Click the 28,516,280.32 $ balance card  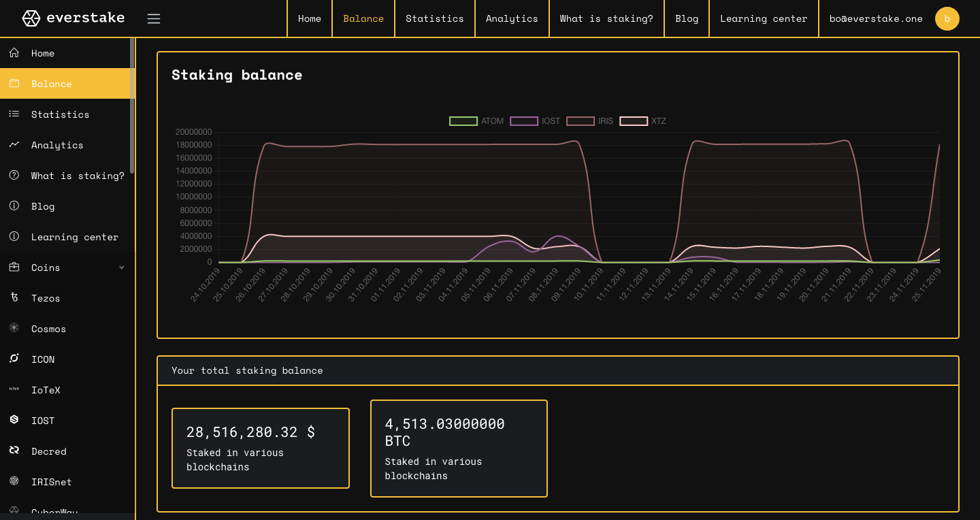click(x=261, y=448)
